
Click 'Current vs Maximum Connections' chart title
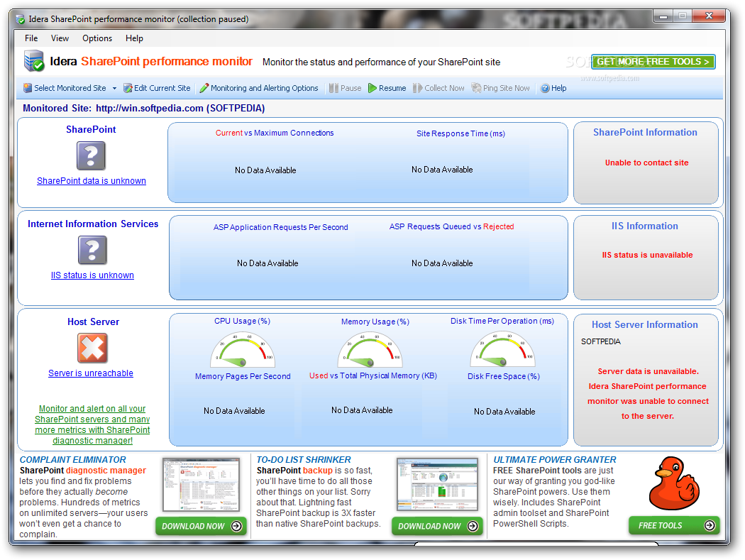pyautogui.click(x=275, y=133)
